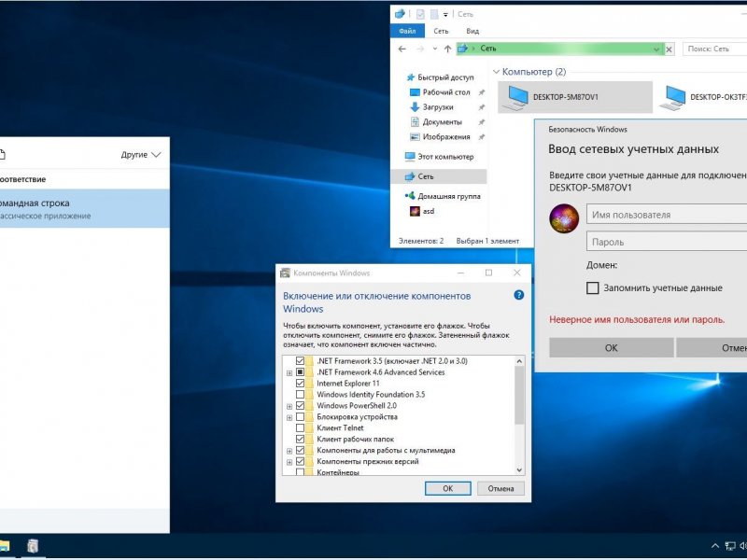Expand the Блокировка устройства node
This screenshot has width=747, height=560.
(x=289, y=417)
